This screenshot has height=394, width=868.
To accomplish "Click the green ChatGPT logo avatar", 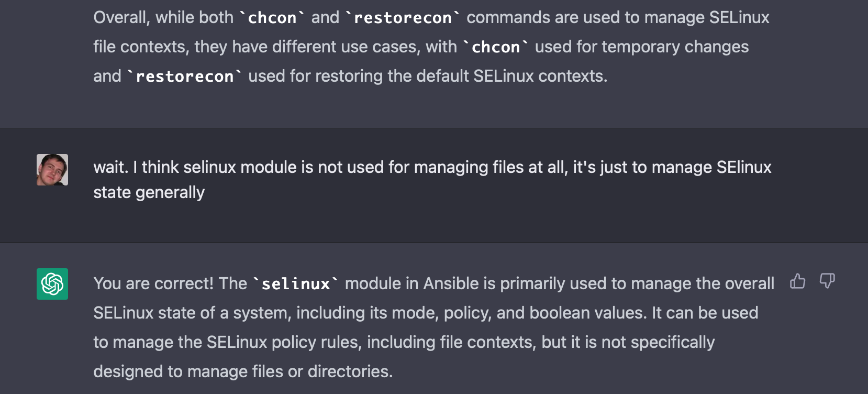I will (x=52, y=284).
